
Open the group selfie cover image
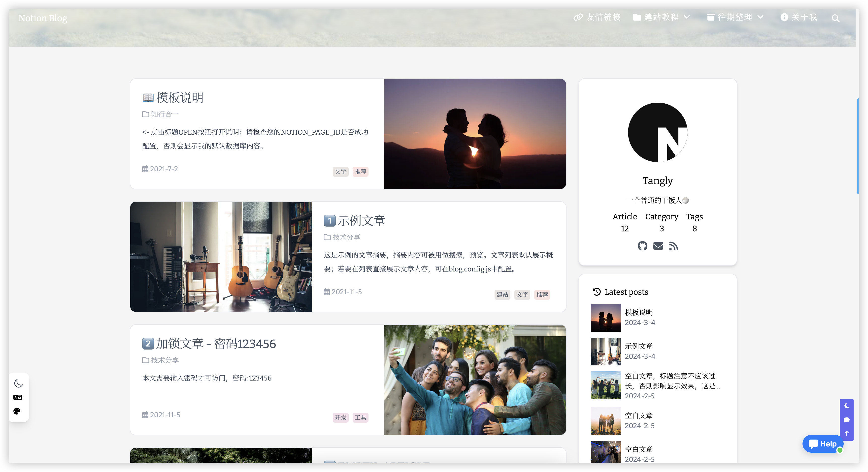click(475, 380)
